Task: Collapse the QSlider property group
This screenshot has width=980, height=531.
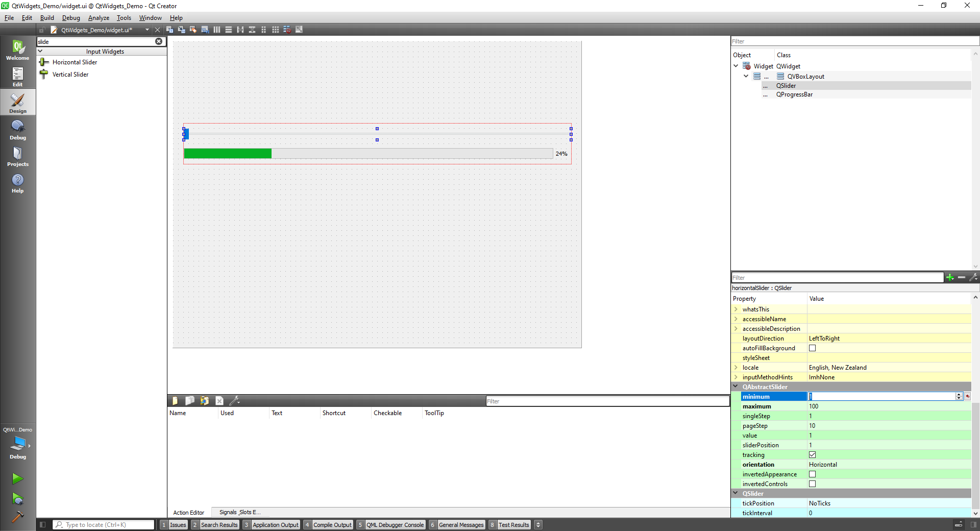Action: pyautogui.click(x=736, y=493)
